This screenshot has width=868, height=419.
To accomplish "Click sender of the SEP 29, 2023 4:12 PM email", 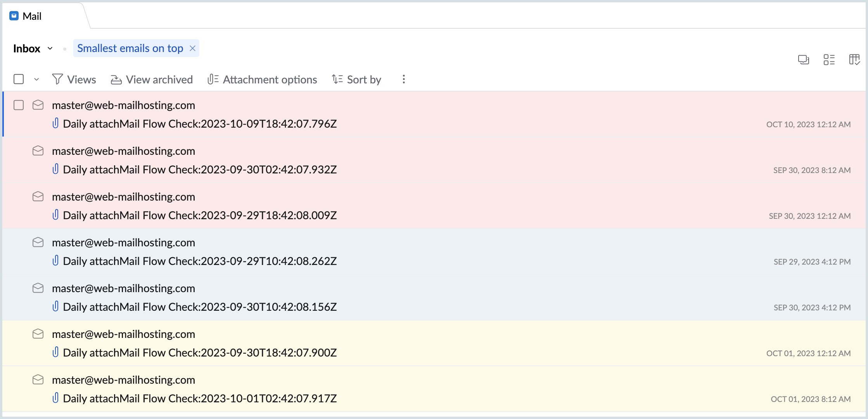I will tap(123, 242).
